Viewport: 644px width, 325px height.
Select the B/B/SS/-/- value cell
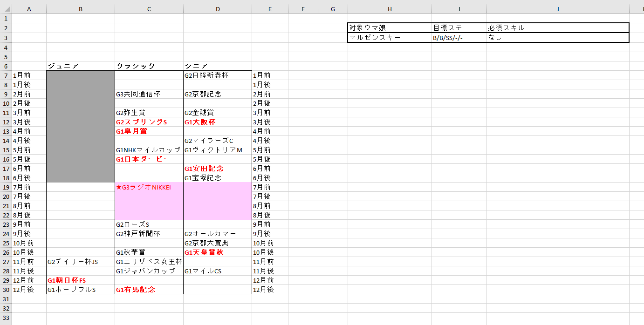click(459, 38)
